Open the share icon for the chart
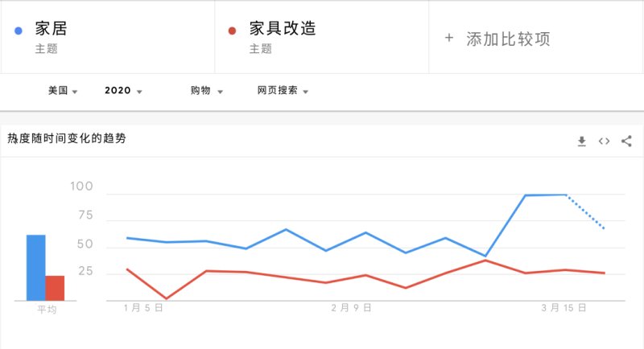Image resolution: width=644 pixels, height=349 pixels. 626,142
